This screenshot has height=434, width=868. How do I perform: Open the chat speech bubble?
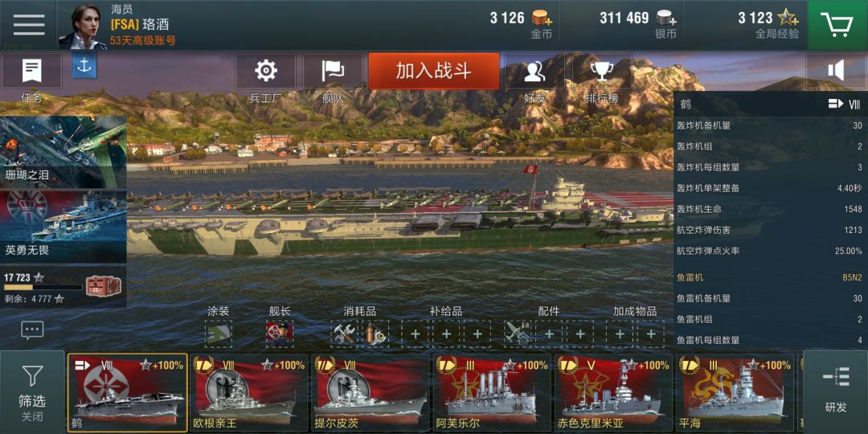click(x=32, y=330)
